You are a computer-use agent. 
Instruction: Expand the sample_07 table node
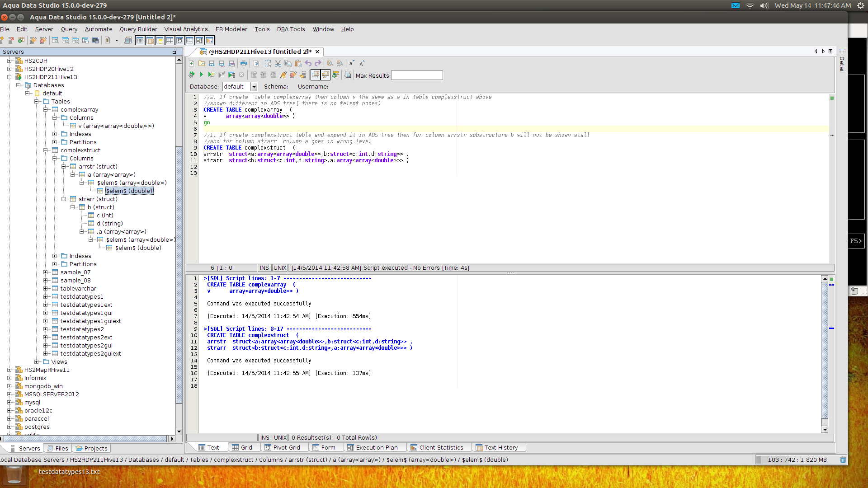[46, 272]
